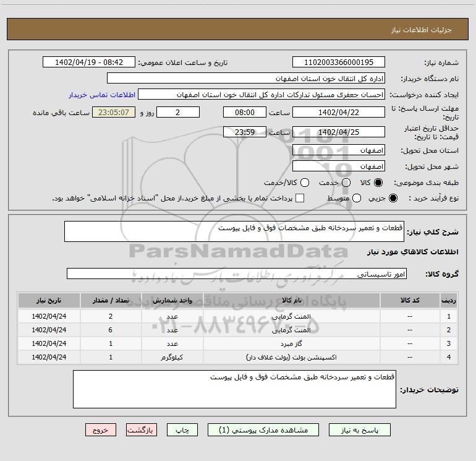This screenshot has height=461, width=476.
Task: Choose the جزیی purchase type radio
Action: click(393, 198)
